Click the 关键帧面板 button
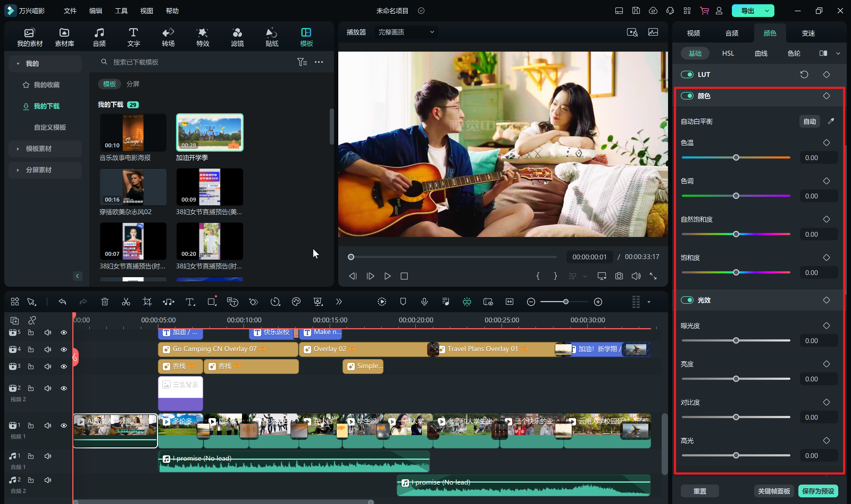Image resolution: width=851 pixels, height=504 pixels. tap(774, 491)
